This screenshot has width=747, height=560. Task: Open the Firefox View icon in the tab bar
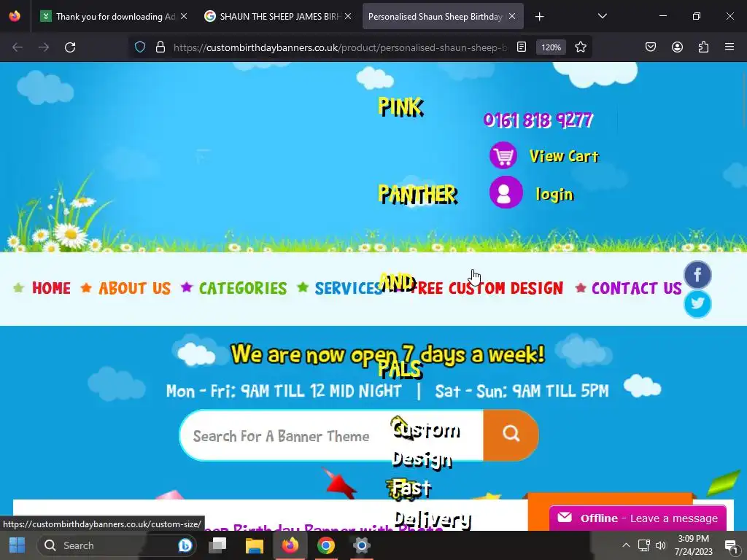click(15, 16)
